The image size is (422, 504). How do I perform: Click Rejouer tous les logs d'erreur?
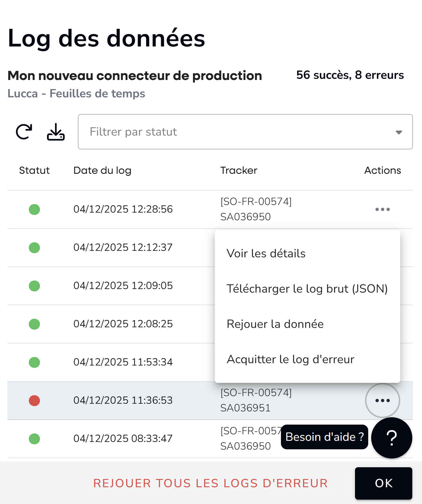[x=210, y=483]
